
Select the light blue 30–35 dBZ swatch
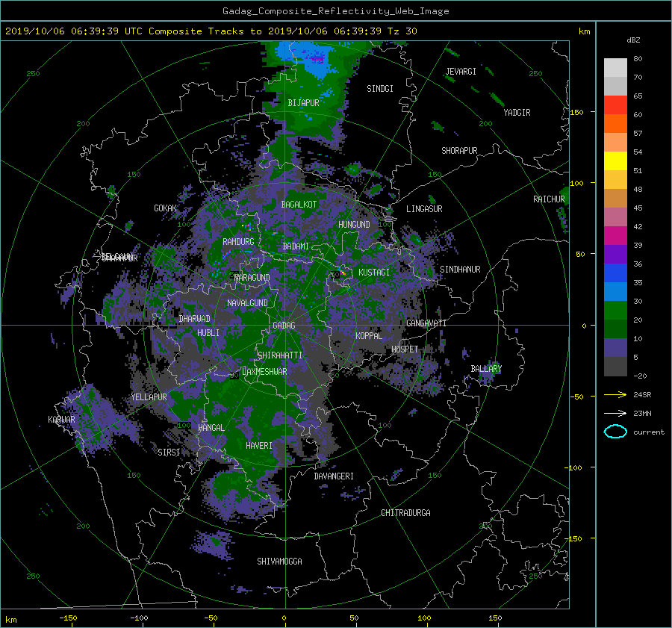[615, 292]
